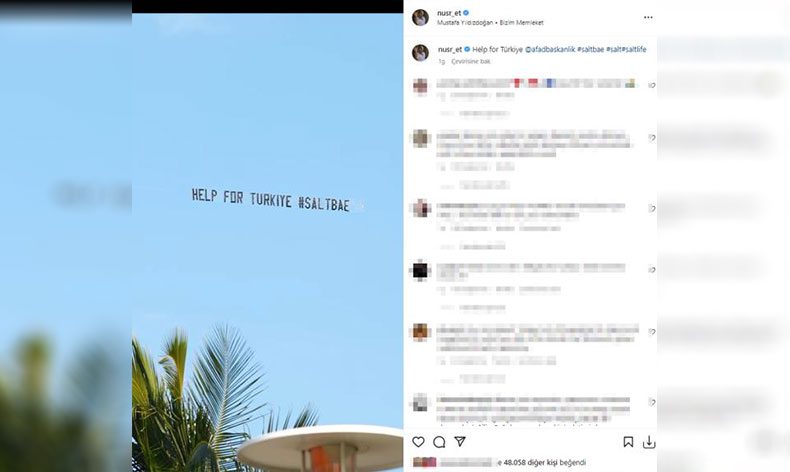Click the nusr_et profile avatar in the header
Screen dimensions: 790x472
[420, 17]
